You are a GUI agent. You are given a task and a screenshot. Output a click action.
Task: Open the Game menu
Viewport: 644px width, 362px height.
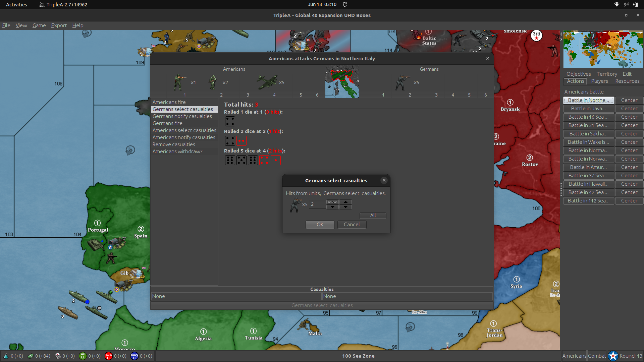[x=39, y=25]
